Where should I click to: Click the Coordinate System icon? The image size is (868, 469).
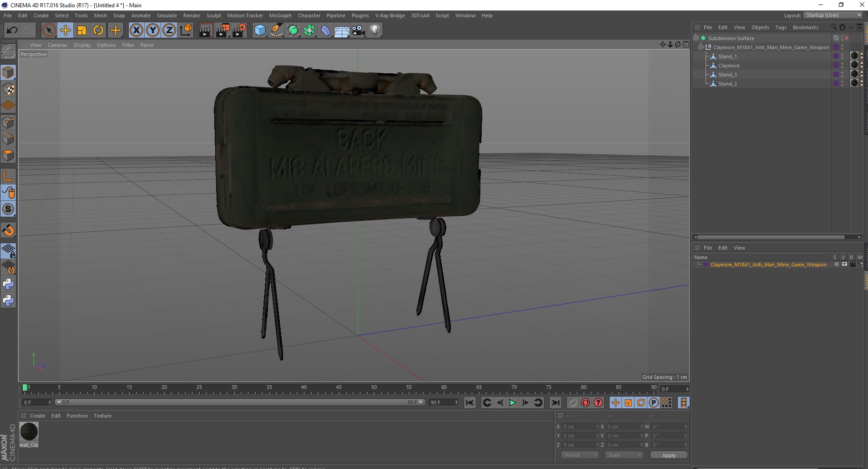pyautogui.click(x=186, y=31)
